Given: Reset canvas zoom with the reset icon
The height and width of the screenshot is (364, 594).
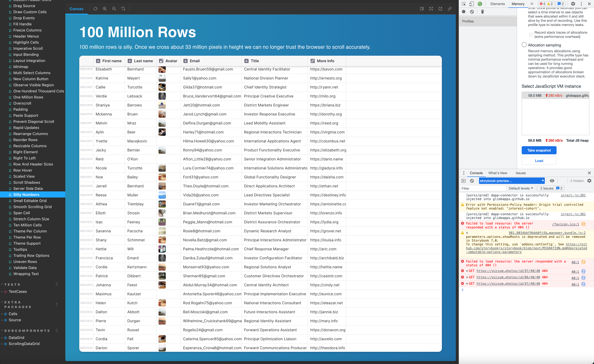Looking at the screenshot, I should tap(123, 9).
